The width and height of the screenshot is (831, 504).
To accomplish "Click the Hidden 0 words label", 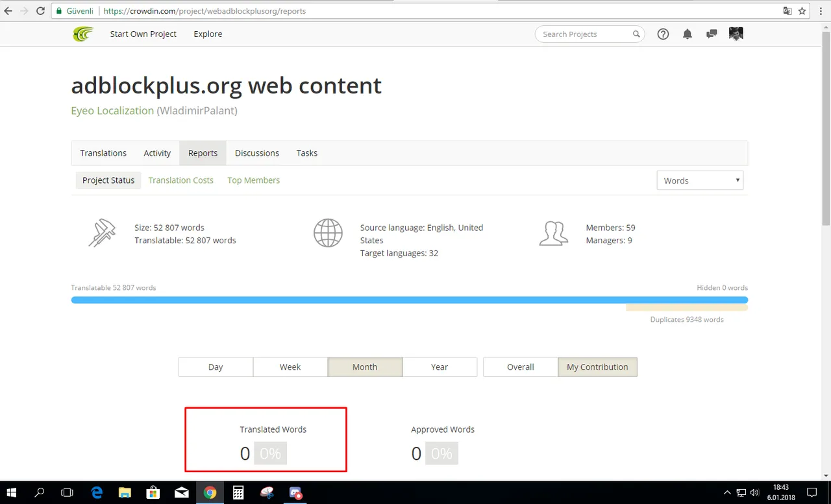I will coord(723,287).
